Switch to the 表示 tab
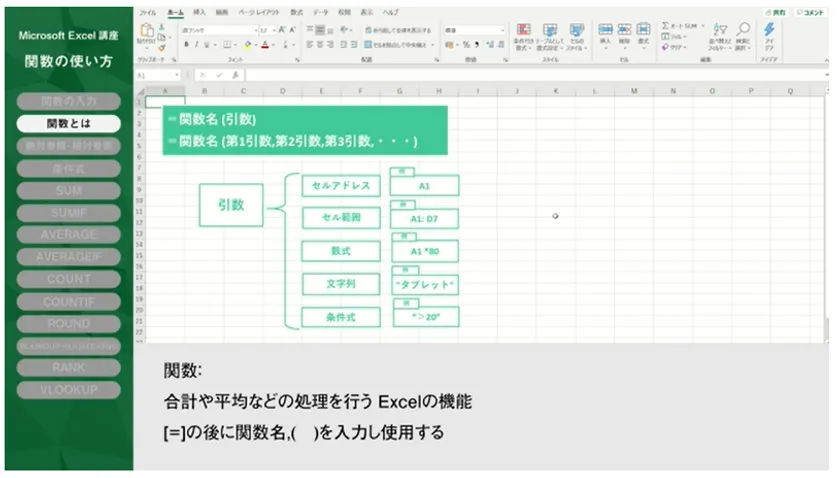This screenshot has height=478, width=840. [x=366, y=12]
